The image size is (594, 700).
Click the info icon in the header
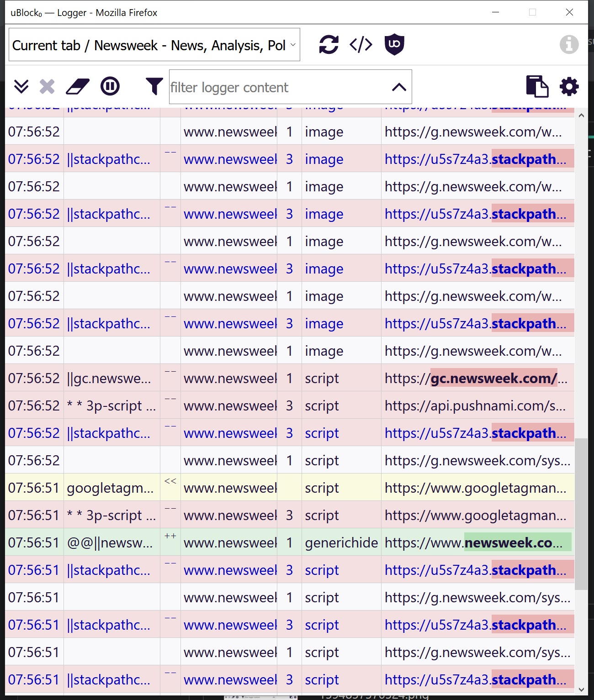click(569, 44)
